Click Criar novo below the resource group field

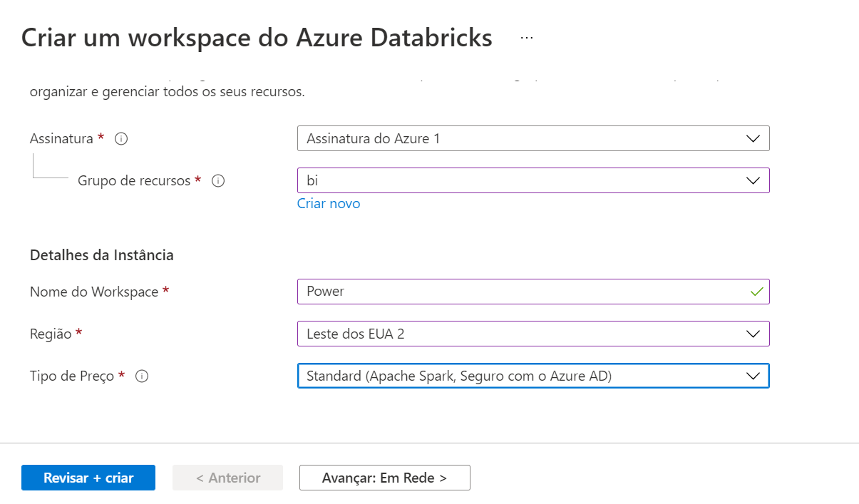(328, 203)
